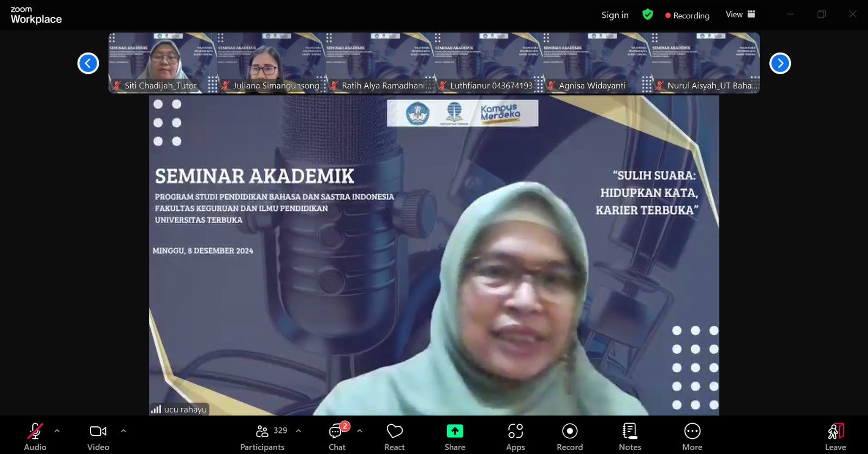Select Agnisa Widayanti thumbnail
This screenshot has width=868, height=454.
(x=597, y=63)
